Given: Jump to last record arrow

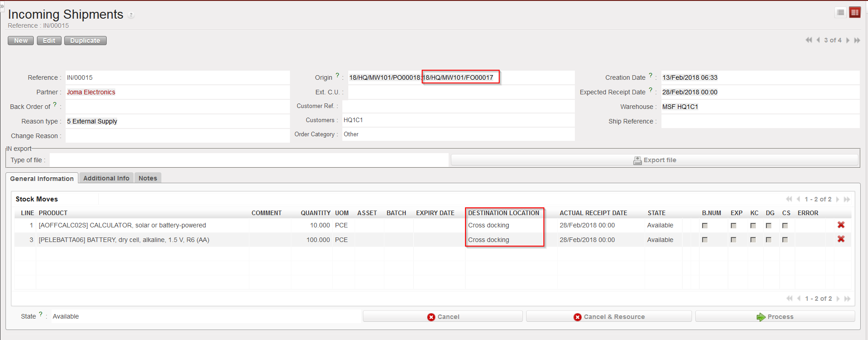Looking at the screenshot, I should click(857, 40).
